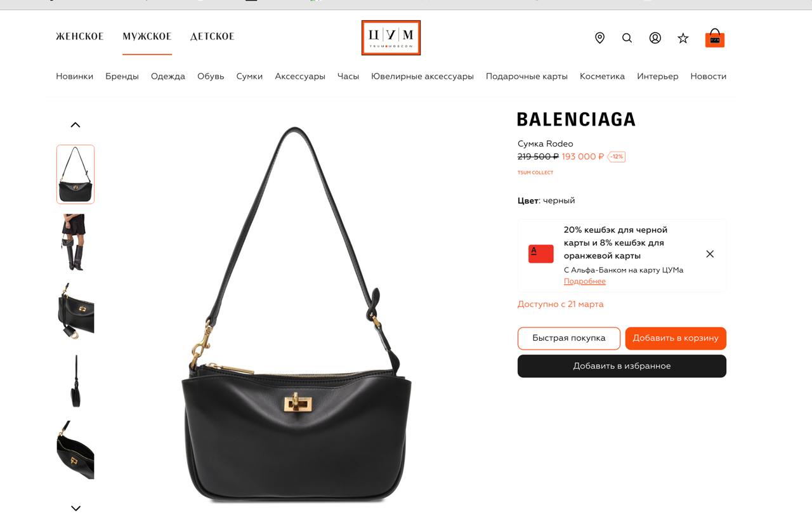Go to the ЦУМ logo homepage

pyautogui.click(x=391, y=37)
